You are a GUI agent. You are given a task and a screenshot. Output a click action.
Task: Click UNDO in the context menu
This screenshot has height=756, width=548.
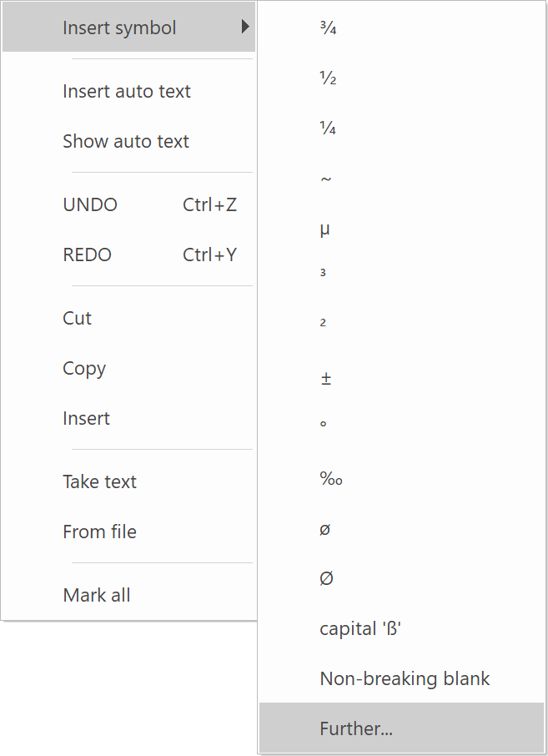click(x=90, y=205)
